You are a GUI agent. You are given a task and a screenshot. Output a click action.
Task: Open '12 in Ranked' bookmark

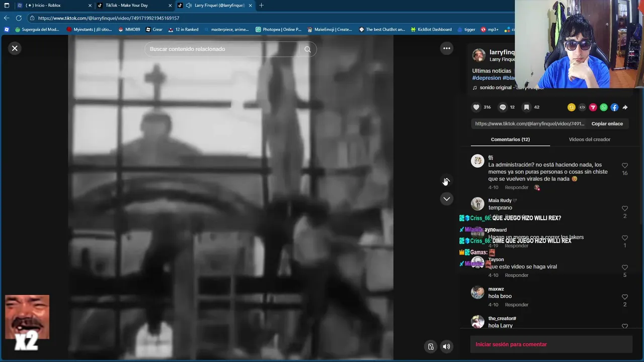click(x=183, y=30)
